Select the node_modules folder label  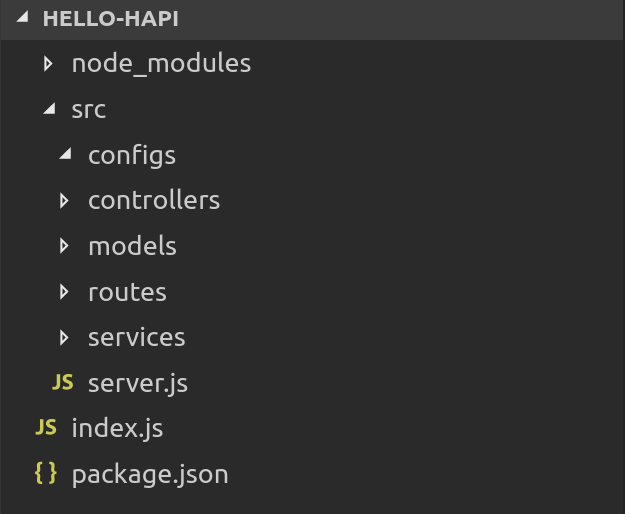pyautogui.click(x=161, y=65)
